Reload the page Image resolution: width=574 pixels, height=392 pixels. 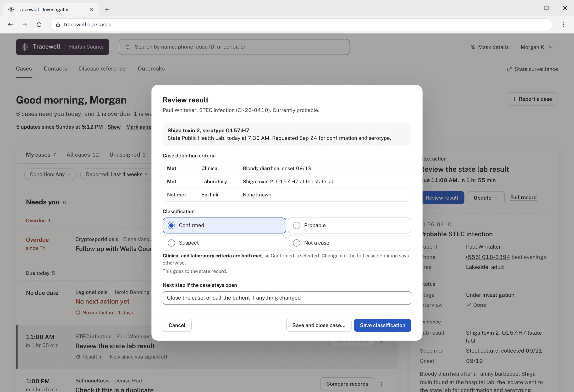pos(39,24)
